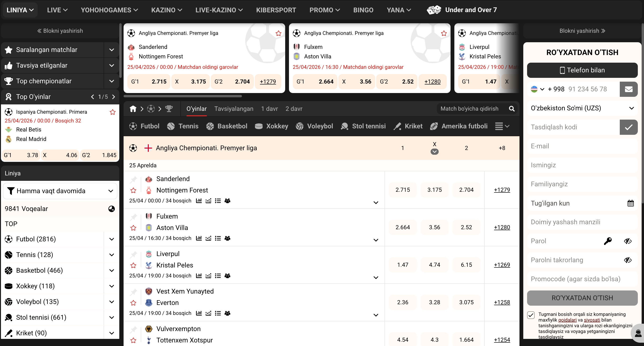This screenshot has width=644, height=346.
Task: Open the LIVE menu
Action: (x=57, y=10)
